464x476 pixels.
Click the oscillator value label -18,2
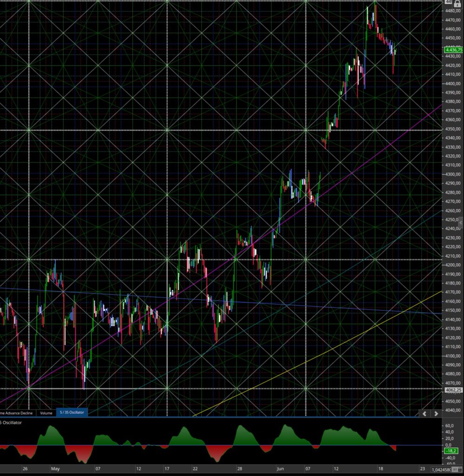click(x=451, y=451)
